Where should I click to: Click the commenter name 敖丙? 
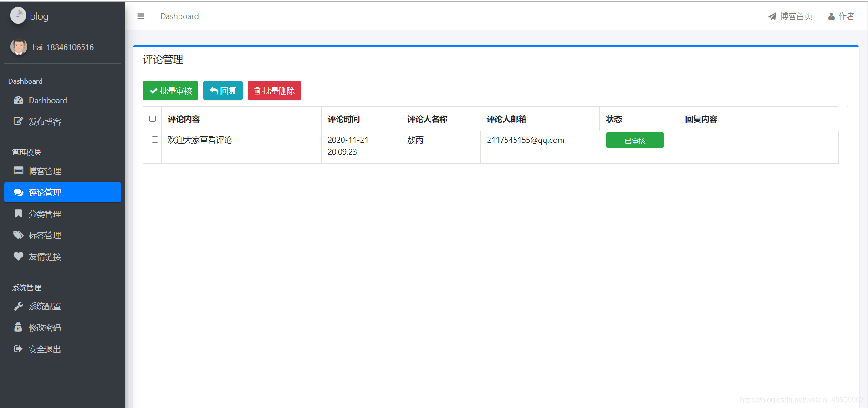click(415, 140)
